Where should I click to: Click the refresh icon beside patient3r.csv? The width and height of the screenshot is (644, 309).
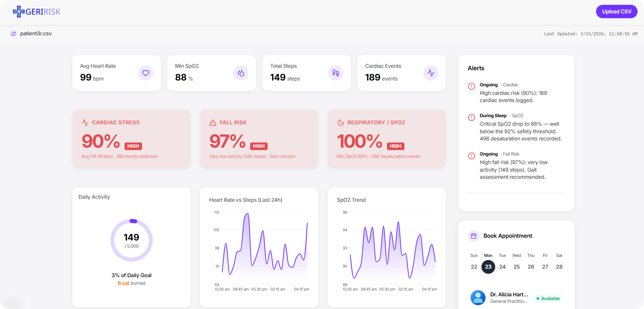[x=13, y=34]
